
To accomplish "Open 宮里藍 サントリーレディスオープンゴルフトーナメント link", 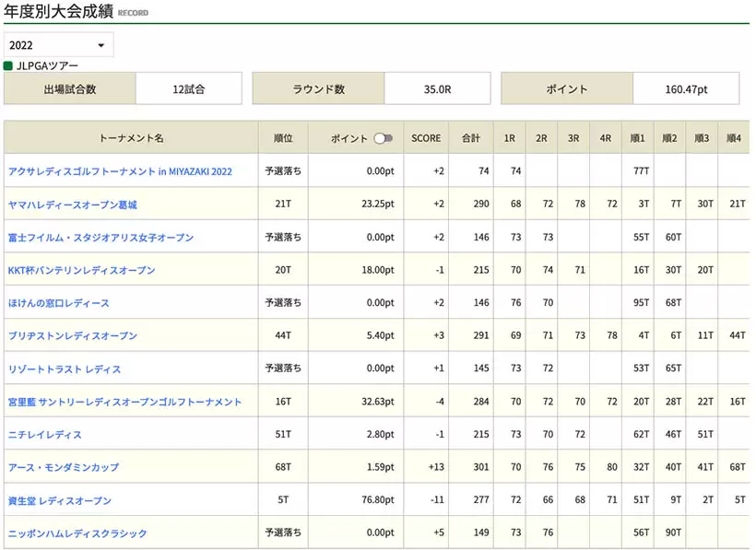I will point(124,402).
